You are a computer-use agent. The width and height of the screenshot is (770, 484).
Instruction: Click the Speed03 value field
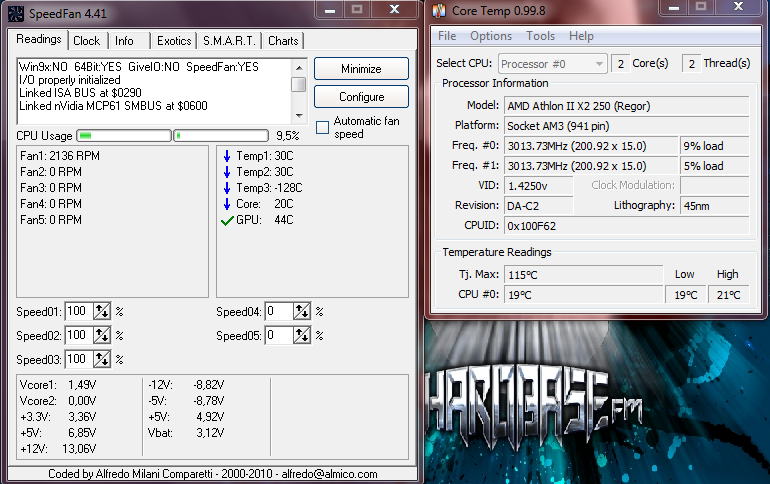pyautogui.click(x=79, y=359)
